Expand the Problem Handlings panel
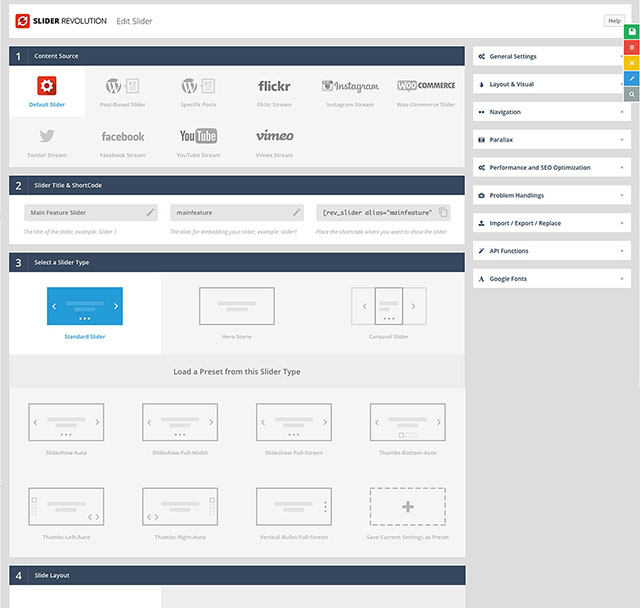Viewport: 640px width, 608px height. point(551,195)
